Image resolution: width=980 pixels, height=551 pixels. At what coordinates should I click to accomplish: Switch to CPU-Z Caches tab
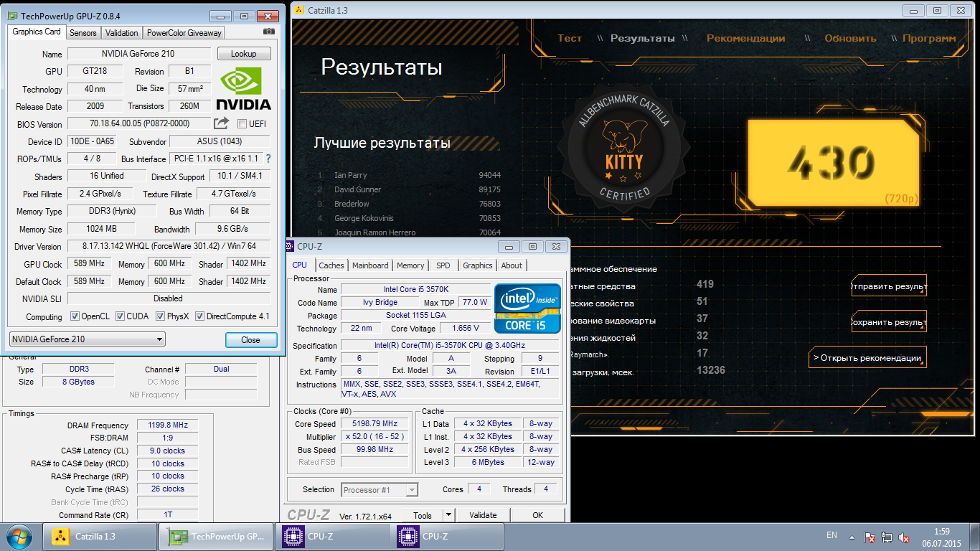click(331, 265)
